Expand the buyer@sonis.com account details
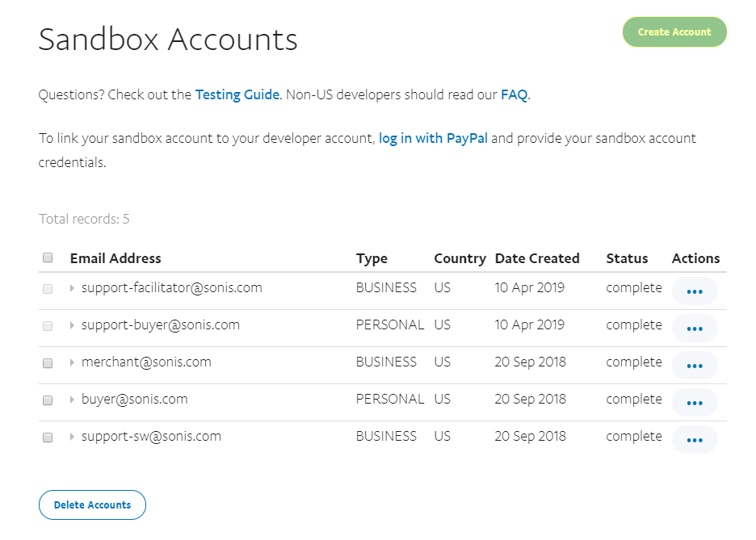Screen dimensions: 756x540 [x=70, y=399]
